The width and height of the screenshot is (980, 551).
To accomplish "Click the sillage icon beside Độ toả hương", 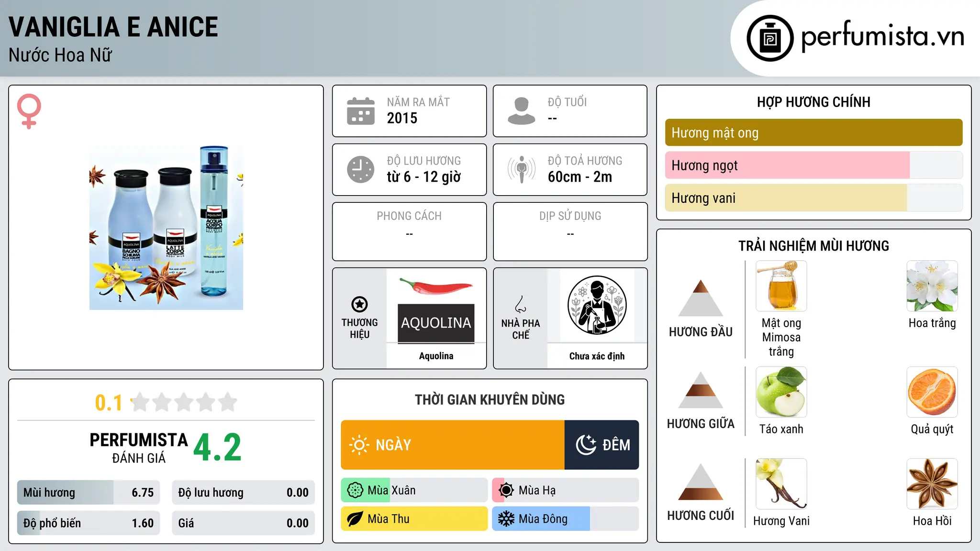I will pos(522,169).
